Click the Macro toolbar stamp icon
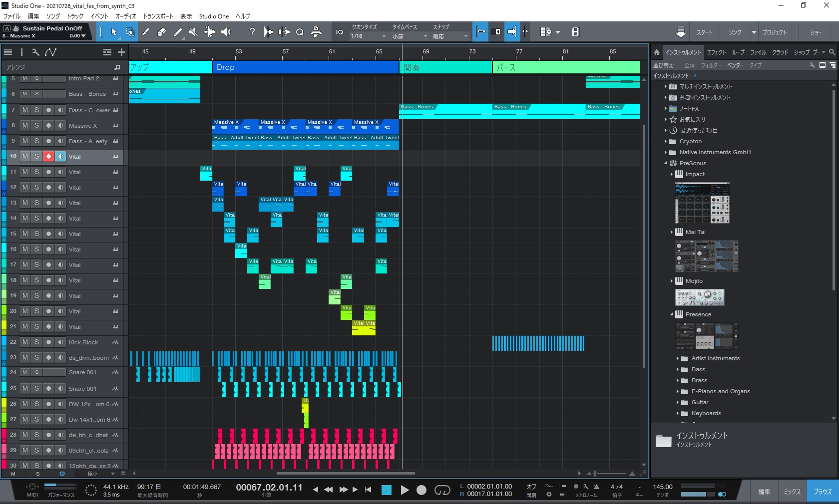 [x=316, y=32]
